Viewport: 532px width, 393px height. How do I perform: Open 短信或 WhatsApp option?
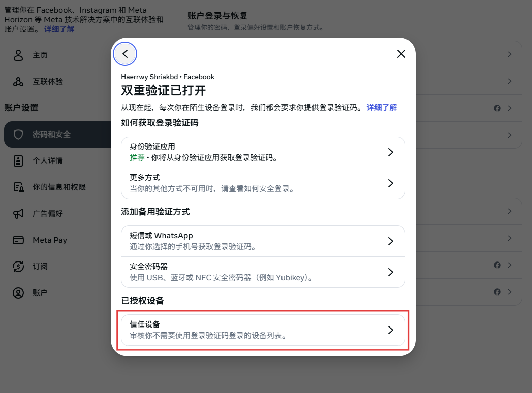(263, 241)
